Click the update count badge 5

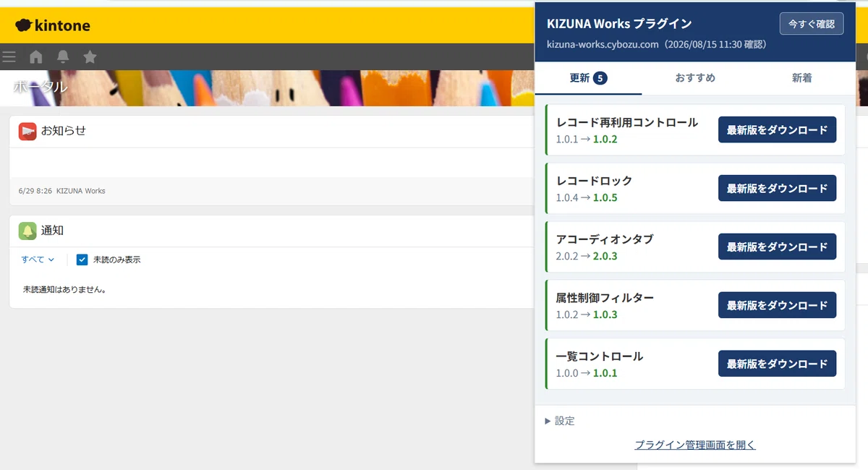[600, 78]
